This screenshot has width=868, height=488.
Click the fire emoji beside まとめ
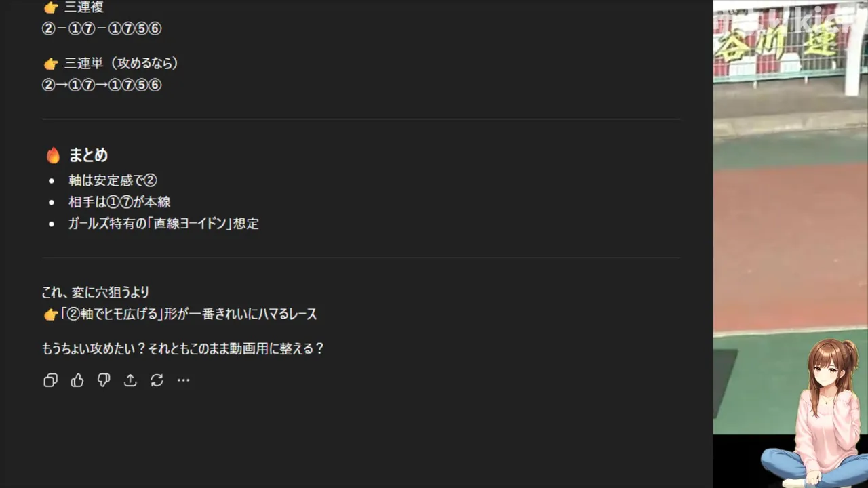point(53,155)
